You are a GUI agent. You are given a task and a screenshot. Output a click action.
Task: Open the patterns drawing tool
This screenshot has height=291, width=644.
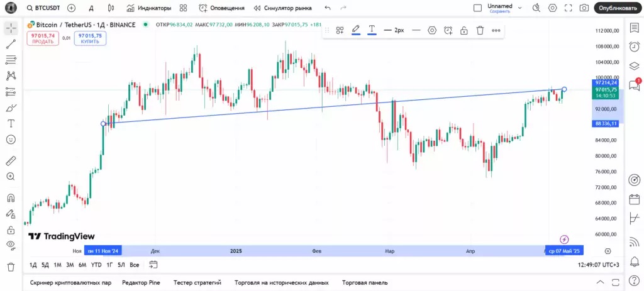pos(11,76)
